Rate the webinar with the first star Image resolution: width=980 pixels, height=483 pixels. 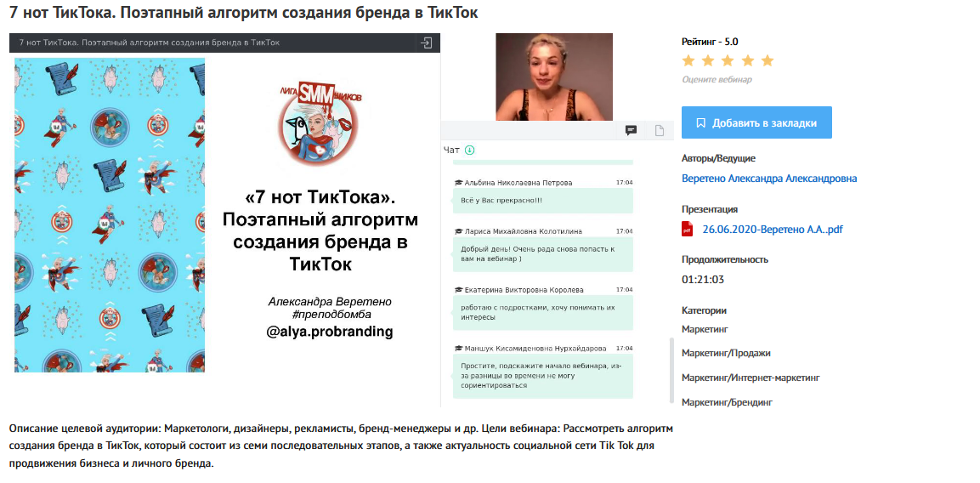[688, 60]
